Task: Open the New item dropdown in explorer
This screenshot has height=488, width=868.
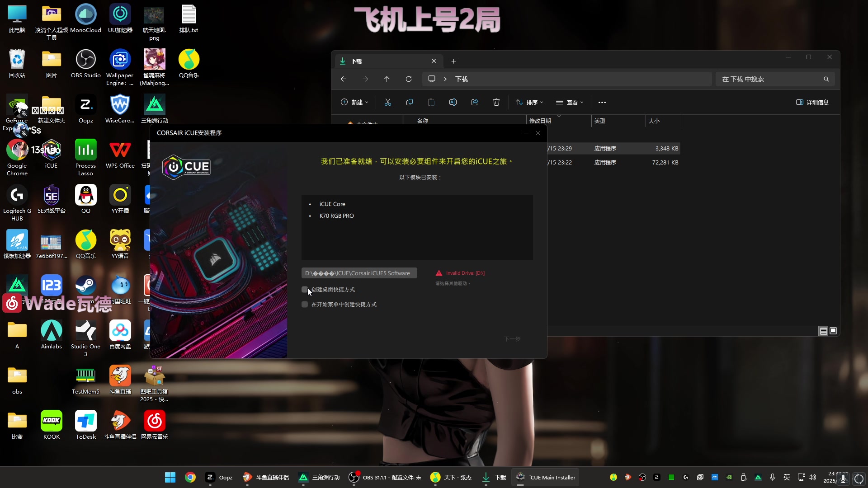Action: coord(354,103)
